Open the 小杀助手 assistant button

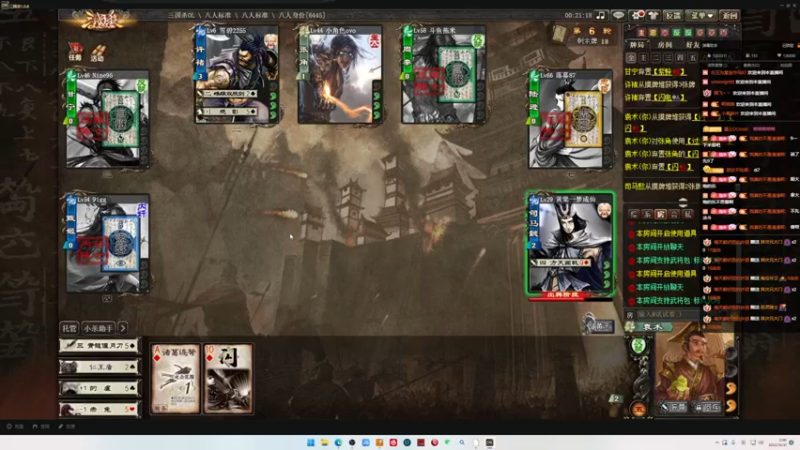point(98,328)
